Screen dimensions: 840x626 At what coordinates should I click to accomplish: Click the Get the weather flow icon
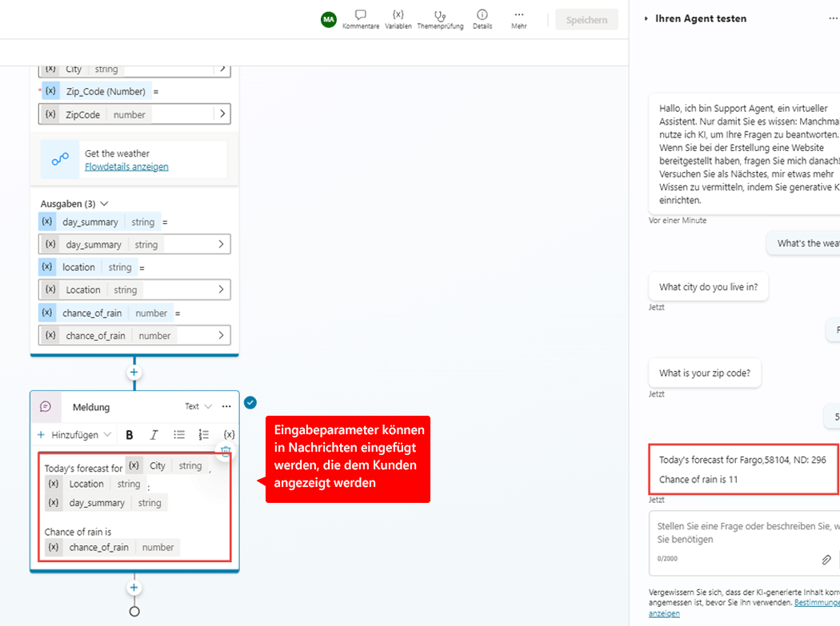tap(60, 159)
